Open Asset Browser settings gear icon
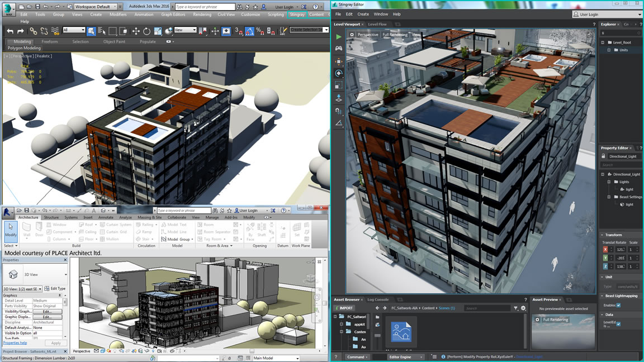Screen dimensions: 644x362 point(523,308)
